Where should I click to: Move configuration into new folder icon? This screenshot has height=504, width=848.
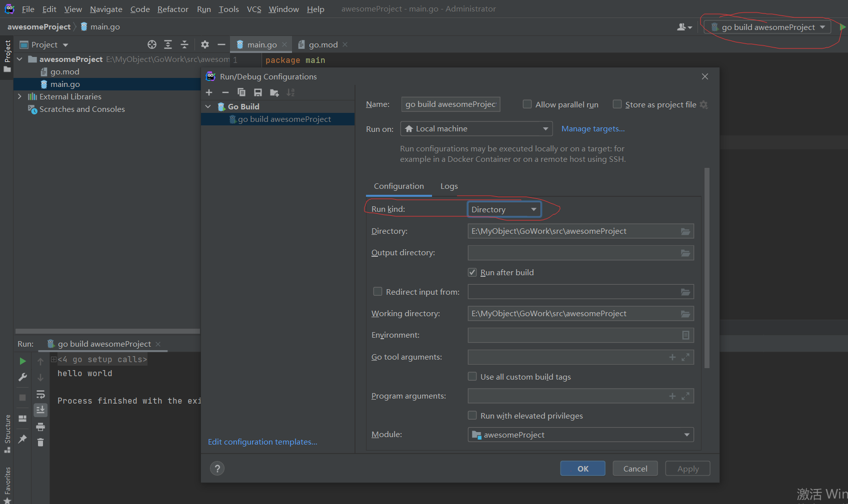(274, 92)
